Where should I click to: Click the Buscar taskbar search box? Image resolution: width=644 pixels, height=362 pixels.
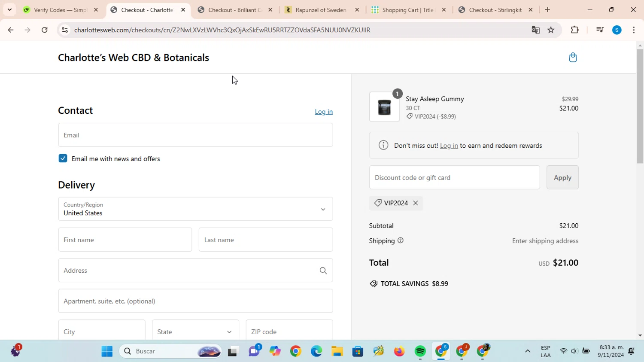click(170, 351)
